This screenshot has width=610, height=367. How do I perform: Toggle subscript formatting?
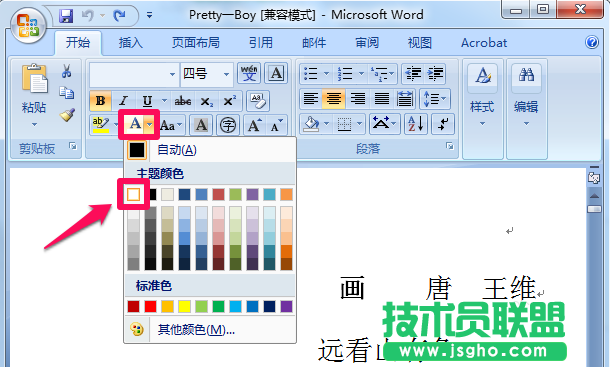pyautogui.click(x=207, y=101)
